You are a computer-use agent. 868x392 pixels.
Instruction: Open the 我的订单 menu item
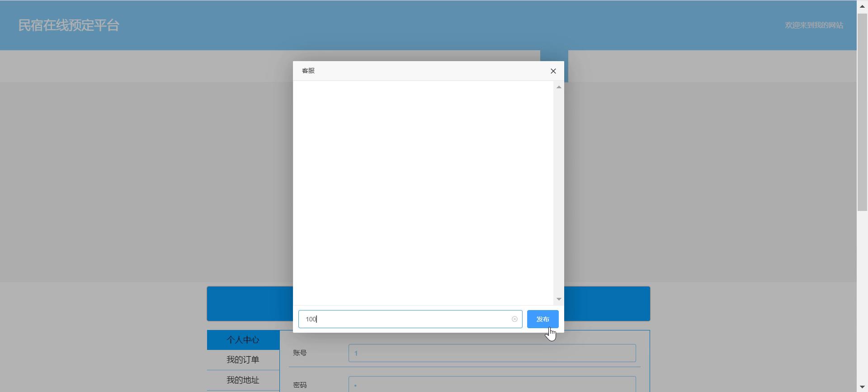pyautogui.click(x=243, y=360)
